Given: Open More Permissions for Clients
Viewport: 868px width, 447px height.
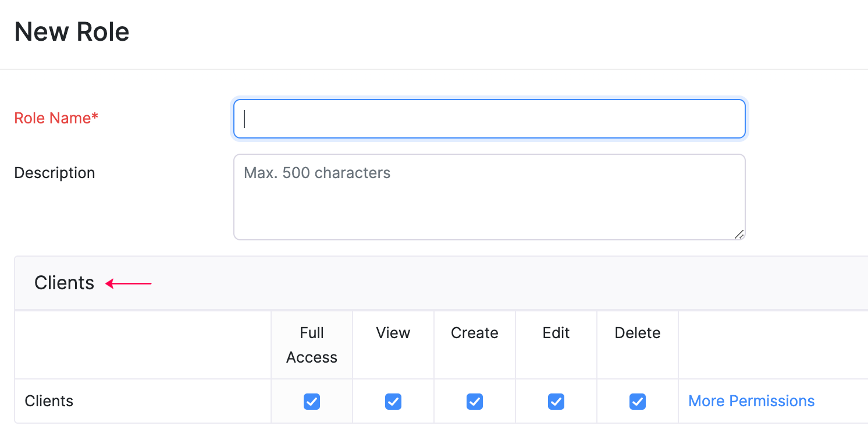Looking at the screenshot, I should (x=751, y=401).
